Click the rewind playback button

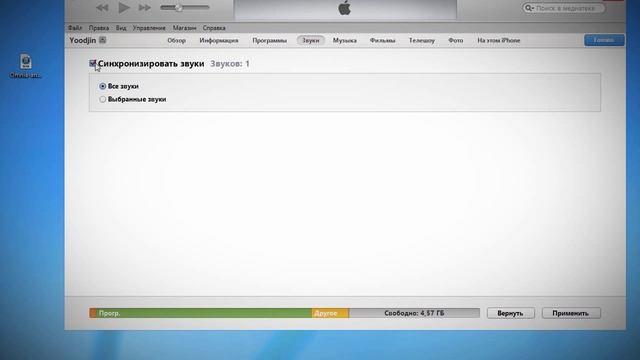102,8
